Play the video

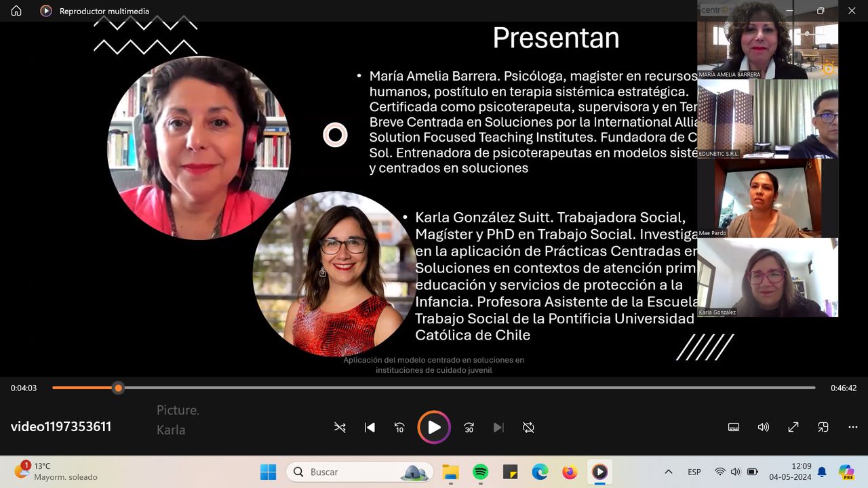434,428
